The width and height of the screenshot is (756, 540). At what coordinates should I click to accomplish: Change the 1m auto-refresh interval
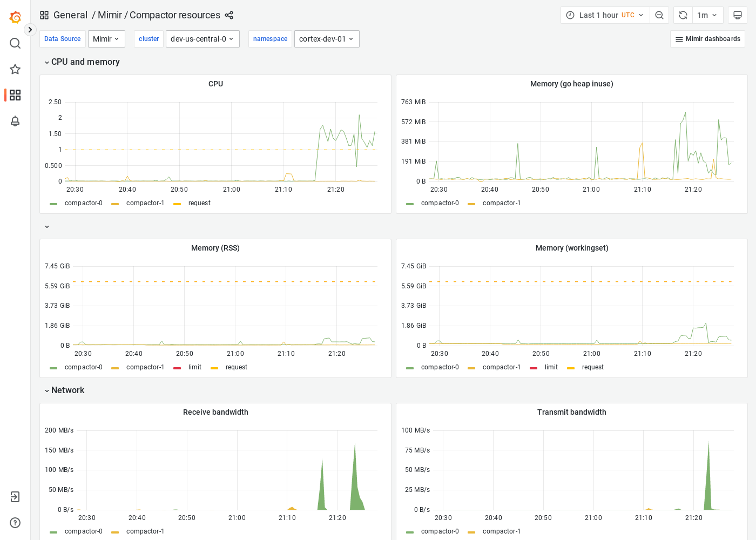click(x=707, y=15)
